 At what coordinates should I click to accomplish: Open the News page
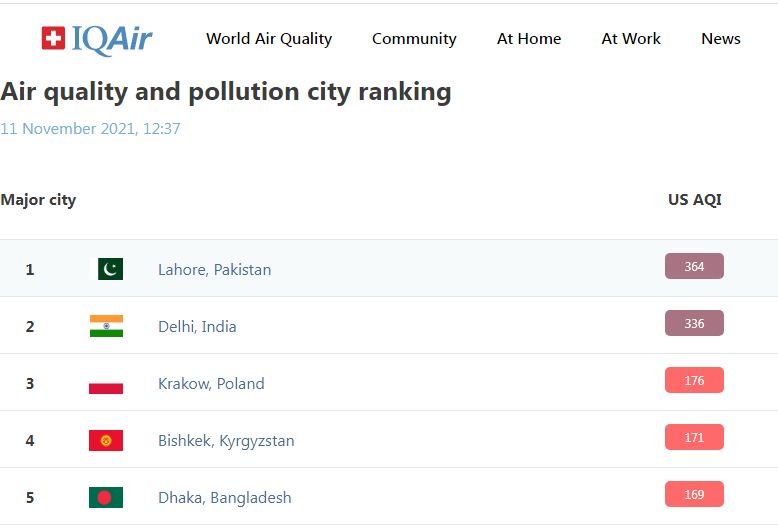point(721,39)
